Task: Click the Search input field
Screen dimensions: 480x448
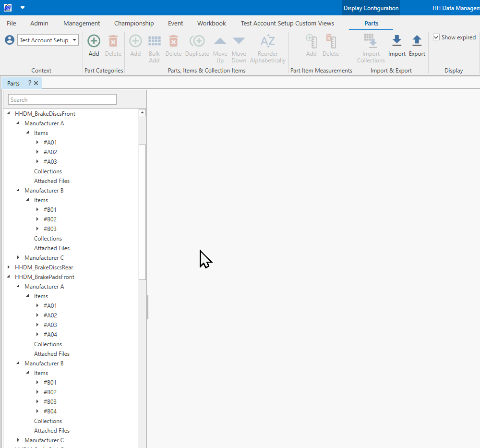Action: (62, 99)
